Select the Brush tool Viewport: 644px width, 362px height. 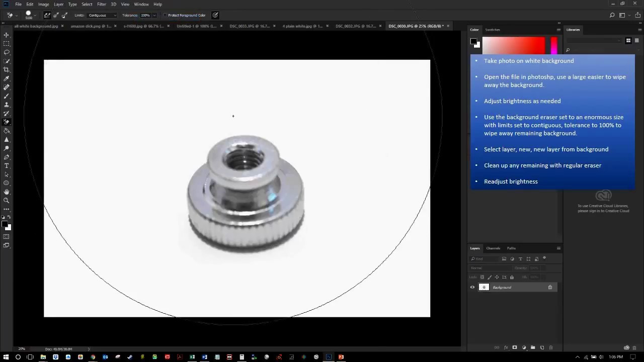[x=7, y=96]
